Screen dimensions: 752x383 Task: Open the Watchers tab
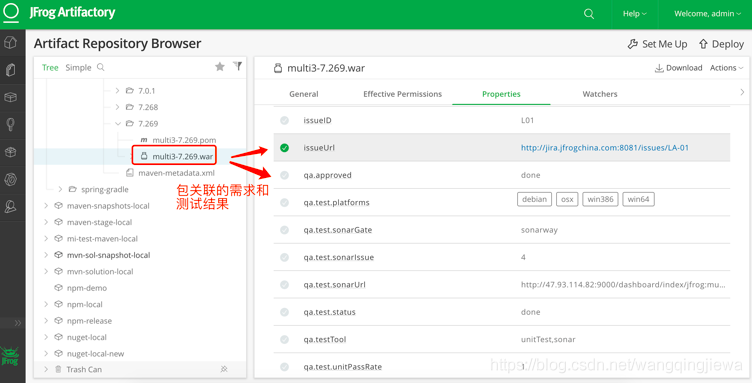[x=599, y=94]
